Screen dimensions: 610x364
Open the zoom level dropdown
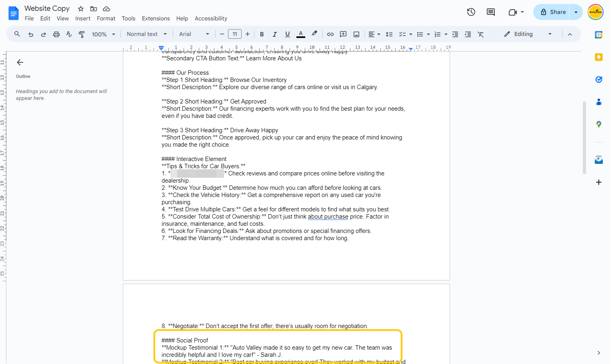(104, 34)
